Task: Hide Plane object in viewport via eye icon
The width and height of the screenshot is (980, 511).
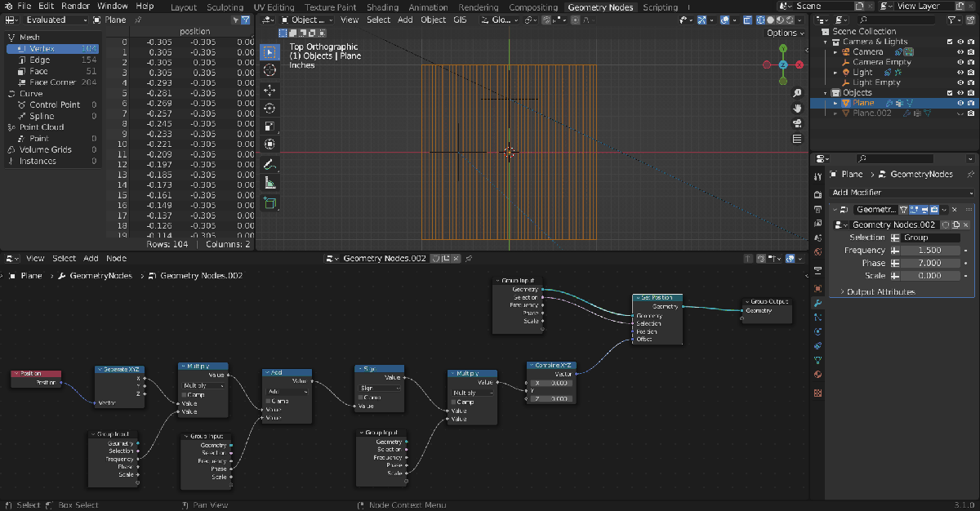Action: 960,103
